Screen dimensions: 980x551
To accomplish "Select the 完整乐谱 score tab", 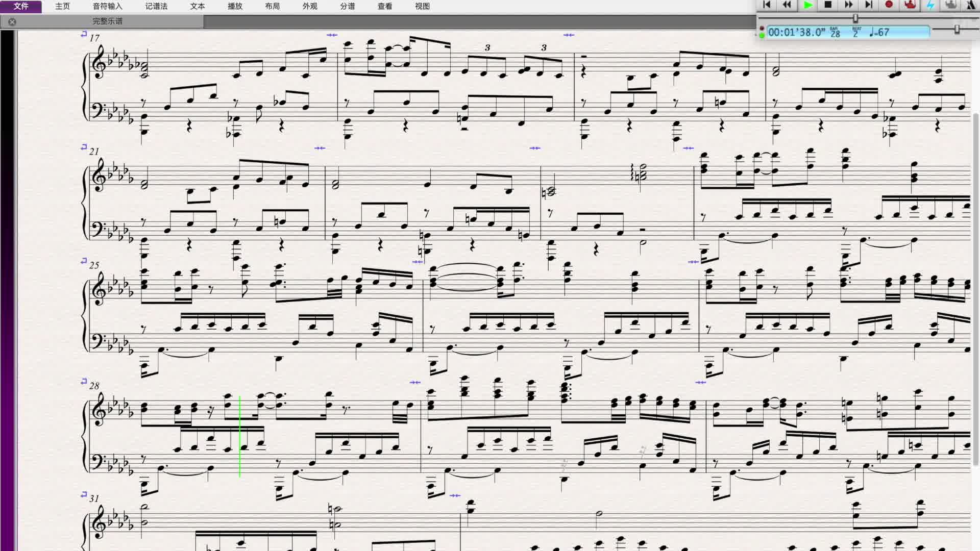I will pyautogui.click(x=107, y=21).
